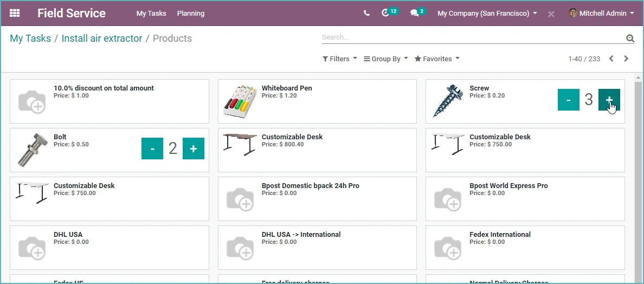Decrease Bolt quantity with minus button

(x=152, y=149)
